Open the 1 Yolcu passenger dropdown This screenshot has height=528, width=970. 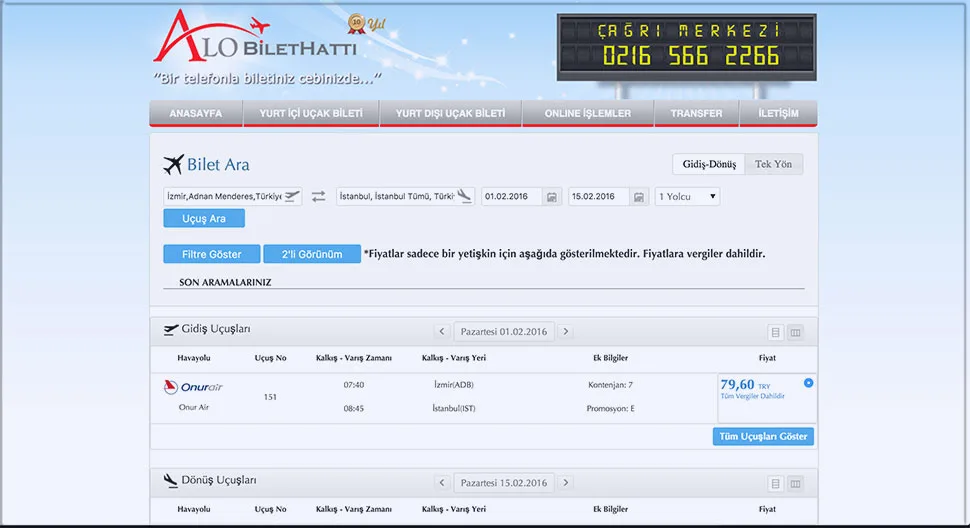[687, 197]
